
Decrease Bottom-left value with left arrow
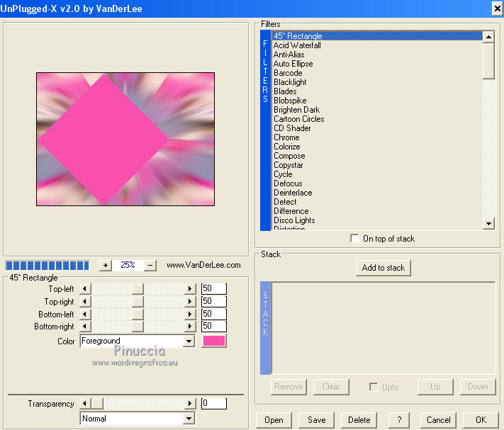point(85,314)
